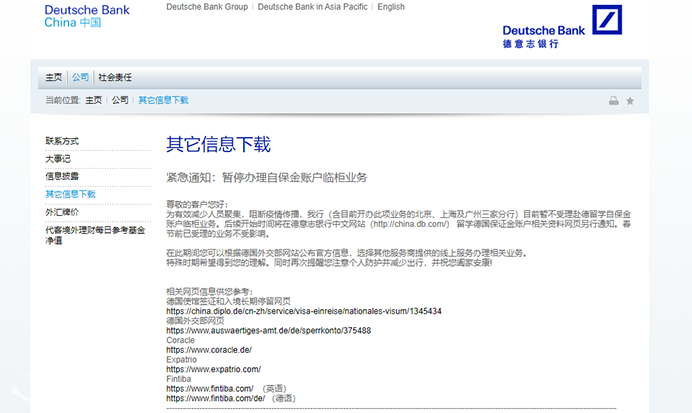
Task: Click 其它信息下载 in the breadcrumb trail
Action: (x=163, y=100)
